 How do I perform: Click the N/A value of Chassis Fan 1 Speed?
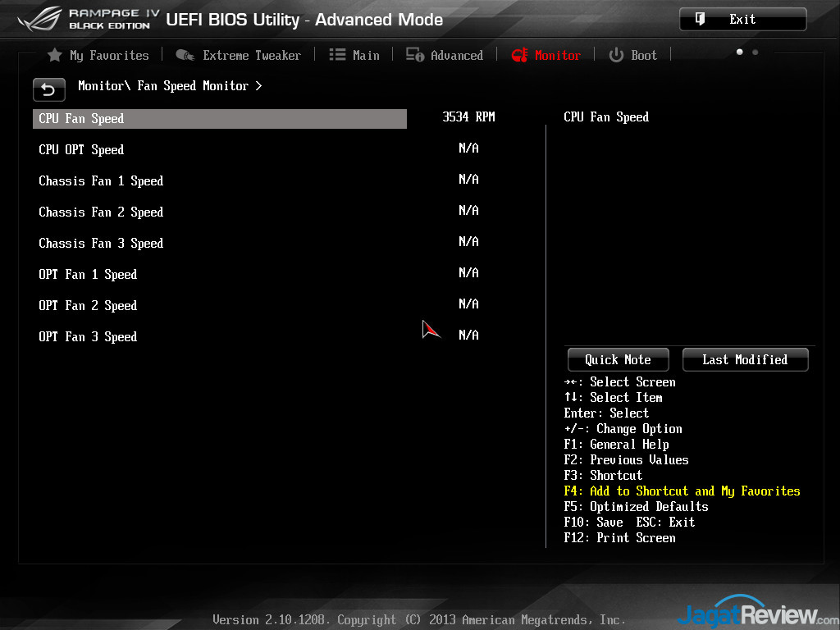(x=468, y=179)
